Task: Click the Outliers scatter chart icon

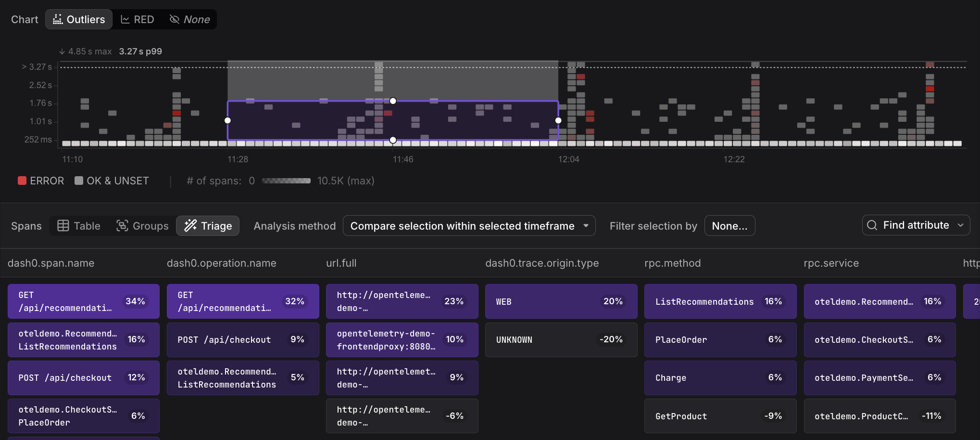Action: (x=58, y=19)
